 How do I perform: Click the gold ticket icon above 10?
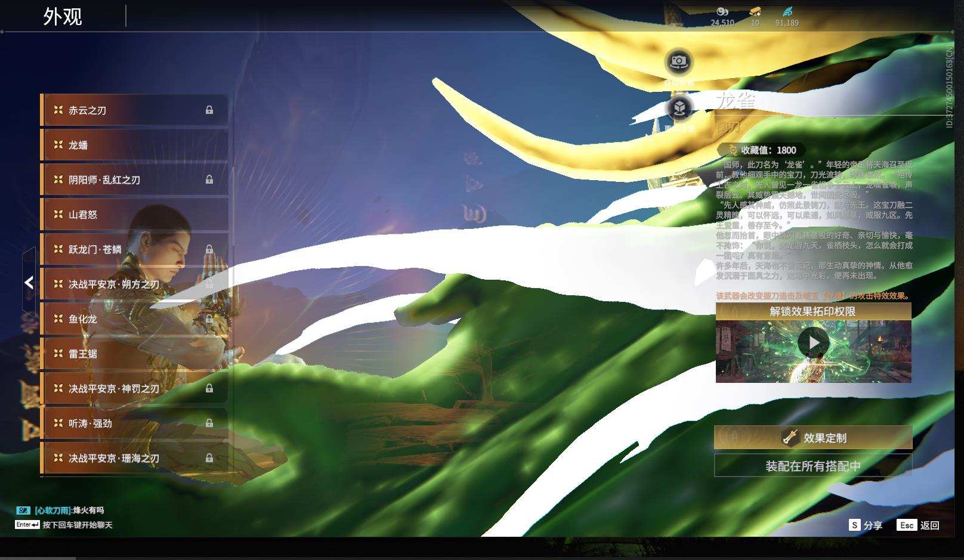pos(755,11)
